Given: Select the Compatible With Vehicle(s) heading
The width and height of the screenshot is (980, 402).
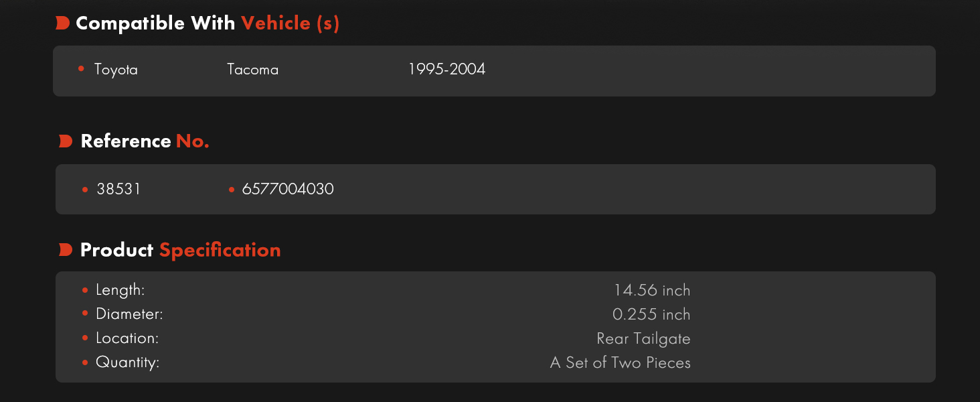Looking at the screenshot, I should pyautogui.click(x=208, y=23).
